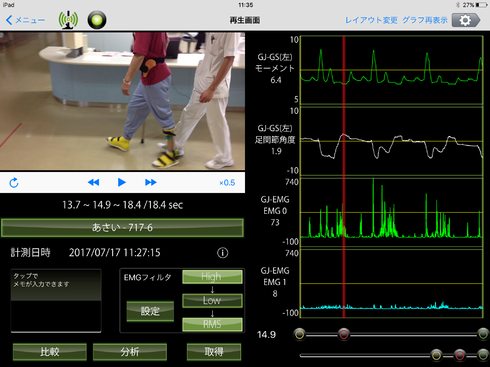This screenshot has height=367, width=490.
Task: Tap the EMGフィルタ label
Action: tap(147, 278)
